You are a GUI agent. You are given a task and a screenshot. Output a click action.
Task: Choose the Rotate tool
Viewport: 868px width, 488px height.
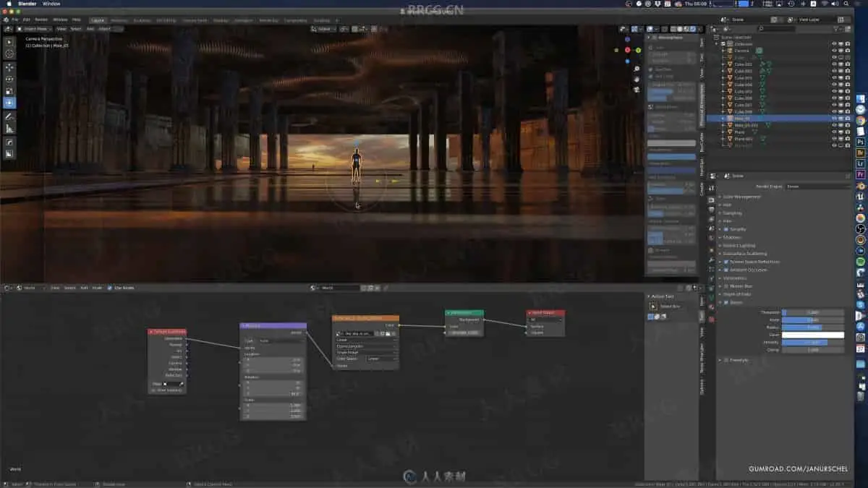[x=9, y=79]
